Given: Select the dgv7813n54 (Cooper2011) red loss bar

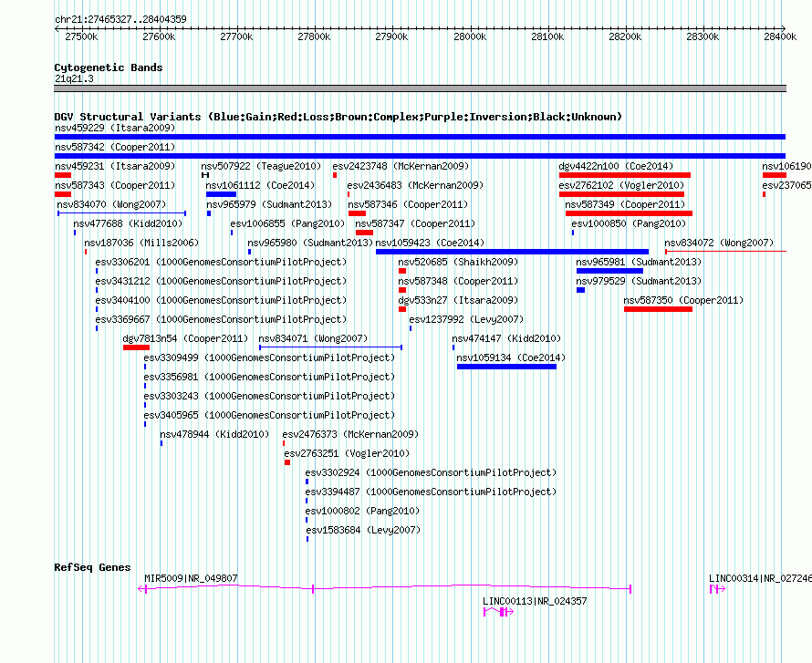Looking at the screenshot, I should pos(136,347).
